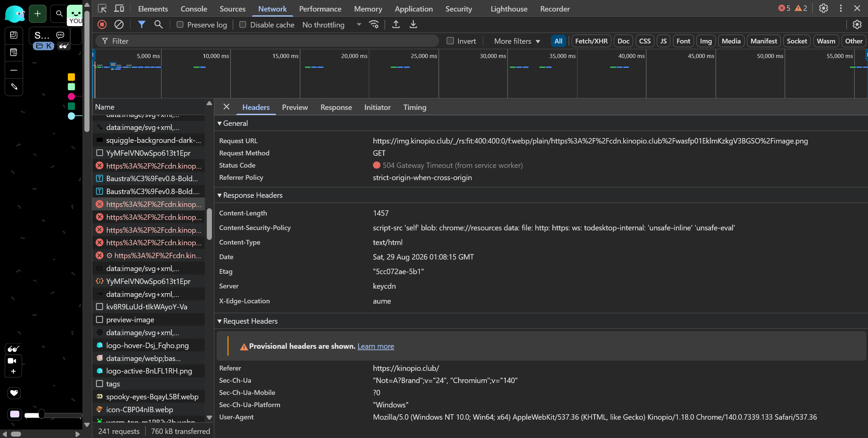This screenshot has width=868, height=438.
Task: Toggle the Media type filter button
Action: tap(731, 41)
